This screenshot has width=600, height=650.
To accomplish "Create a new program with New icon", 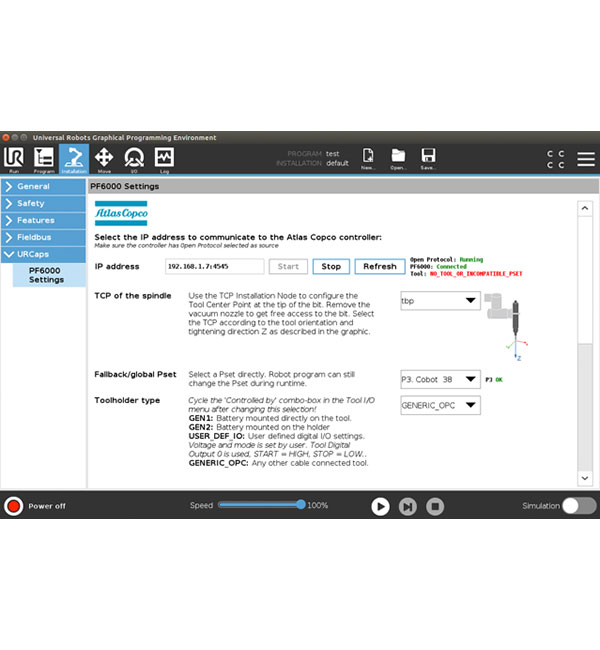I will click(368, 159).
